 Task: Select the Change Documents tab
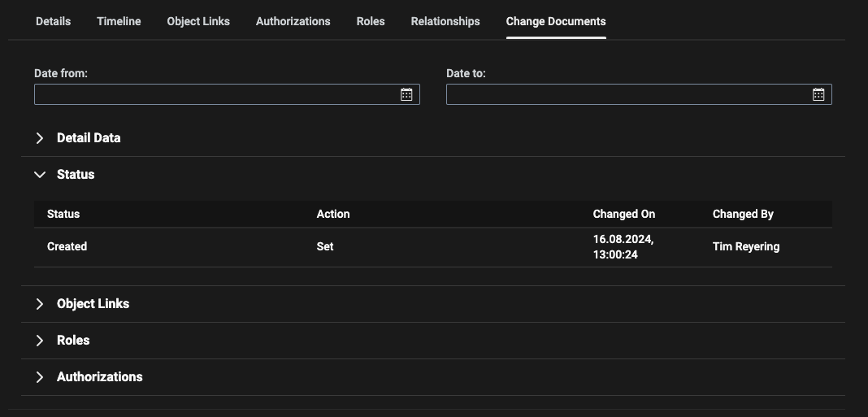pyautogui.click(x=556, y=21)
